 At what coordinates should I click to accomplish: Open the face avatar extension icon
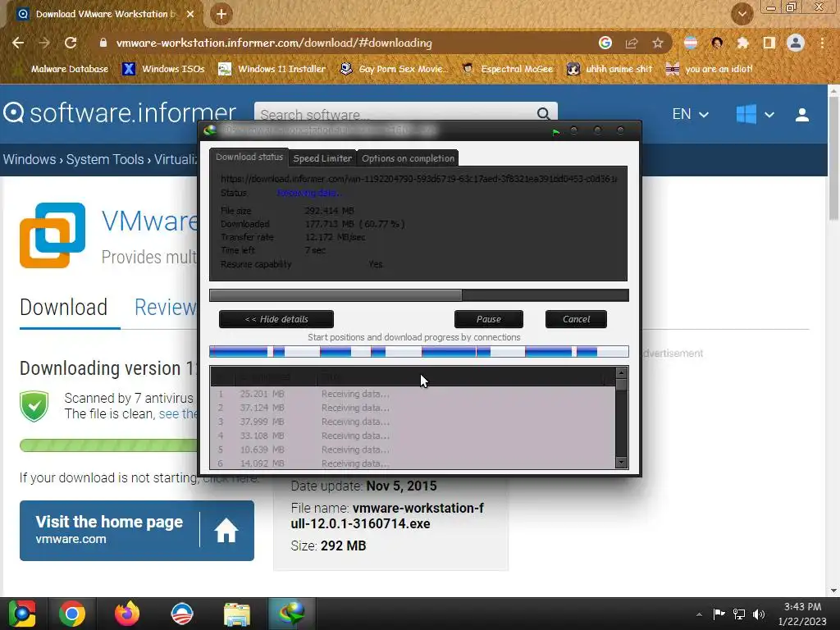717,43
